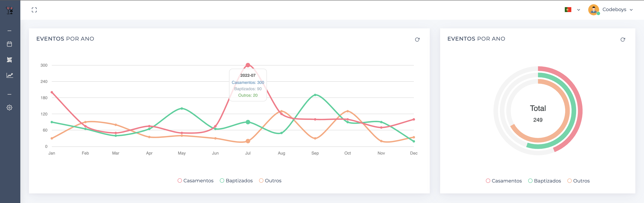Open the pinwheel sidebar icon
The width and height of the screenshot is (644, 203).
pyautogui.click(x=10, y=60)
